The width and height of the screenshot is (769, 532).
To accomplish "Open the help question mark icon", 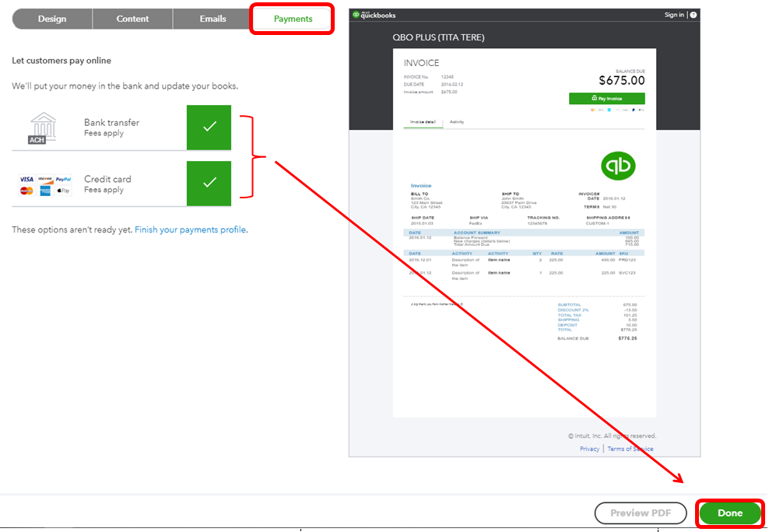I will [693, 15].
